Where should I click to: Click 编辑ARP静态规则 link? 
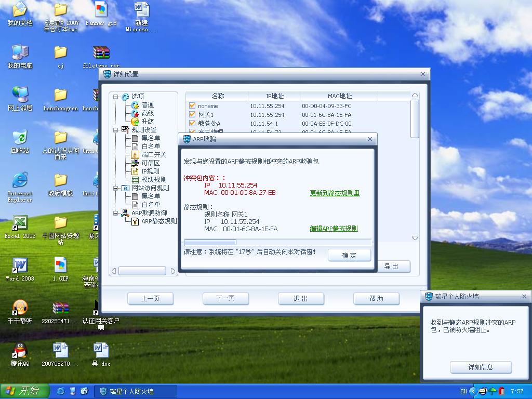click(334, 229)
